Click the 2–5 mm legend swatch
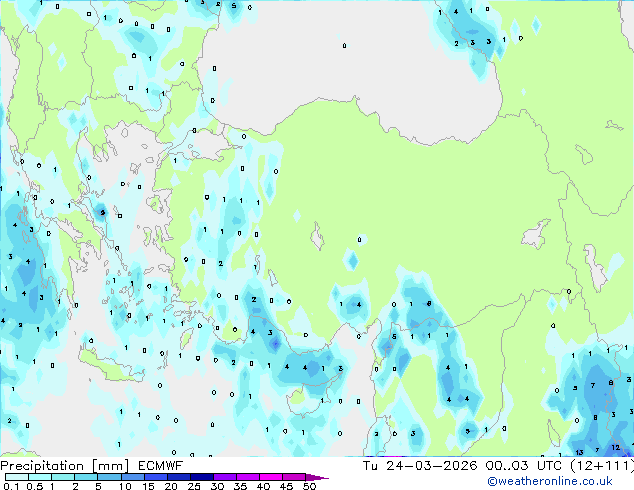This screenshot has width=634, height=490. point(86,477)
